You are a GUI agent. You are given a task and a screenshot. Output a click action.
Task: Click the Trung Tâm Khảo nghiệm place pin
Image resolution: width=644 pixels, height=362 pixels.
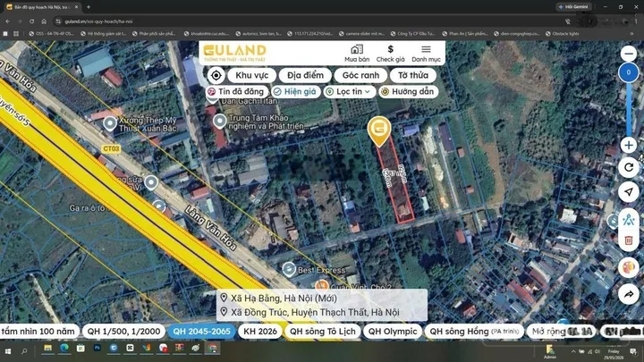[x=220, y=122]
